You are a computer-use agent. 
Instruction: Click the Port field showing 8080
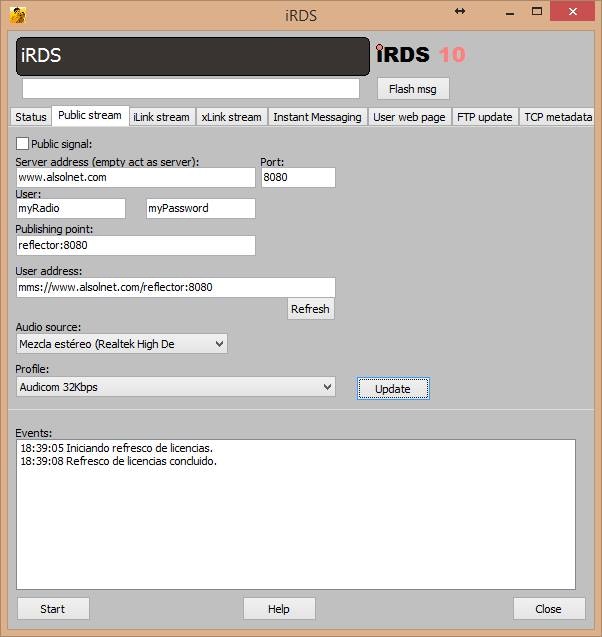click(x=298, y=177)
